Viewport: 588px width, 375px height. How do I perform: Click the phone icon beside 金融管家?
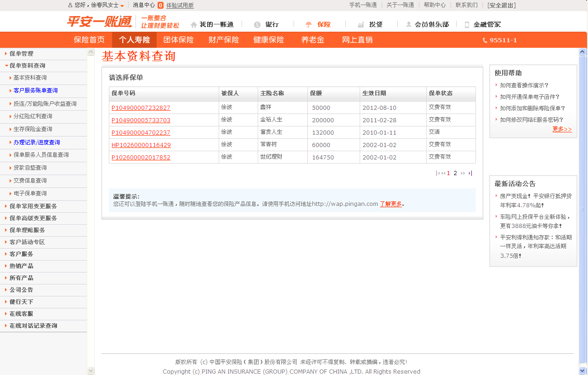point(467,25)
